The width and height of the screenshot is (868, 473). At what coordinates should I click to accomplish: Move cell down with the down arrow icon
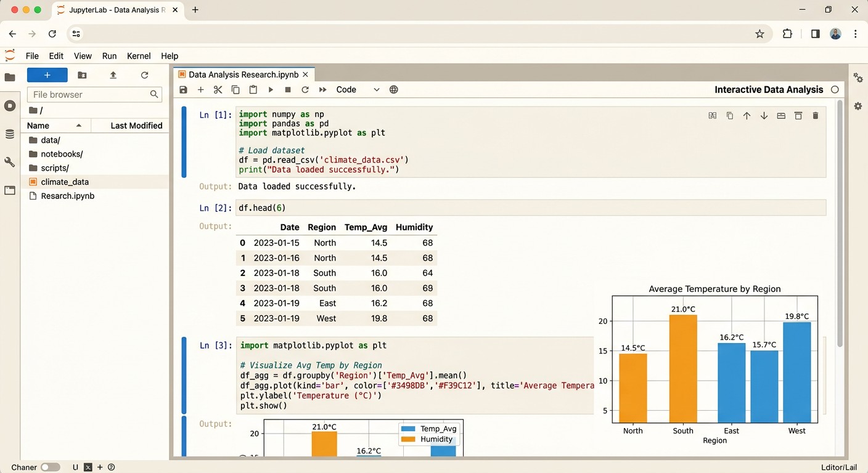click(764, 116)
